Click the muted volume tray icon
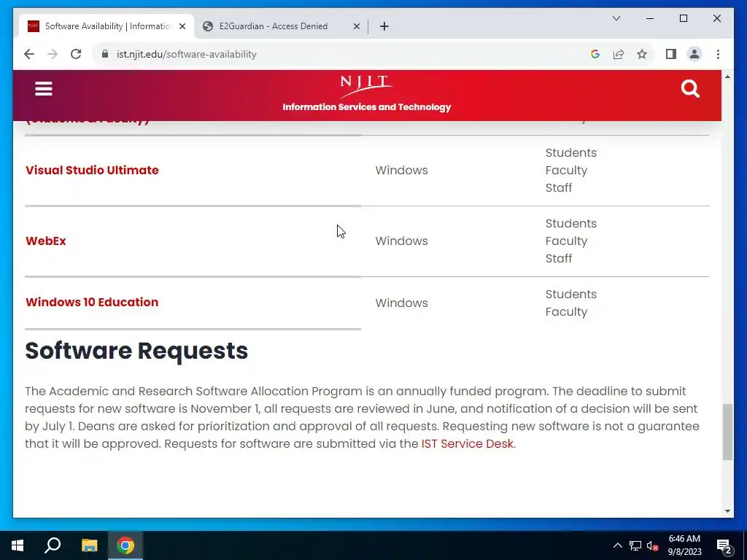The width and height of the screenshot is (747, 560). 652,545
